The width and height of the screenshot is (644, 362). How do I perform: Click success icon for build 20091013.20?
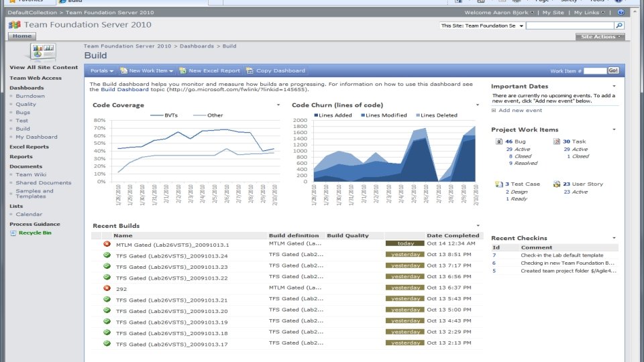pos(107,310)
